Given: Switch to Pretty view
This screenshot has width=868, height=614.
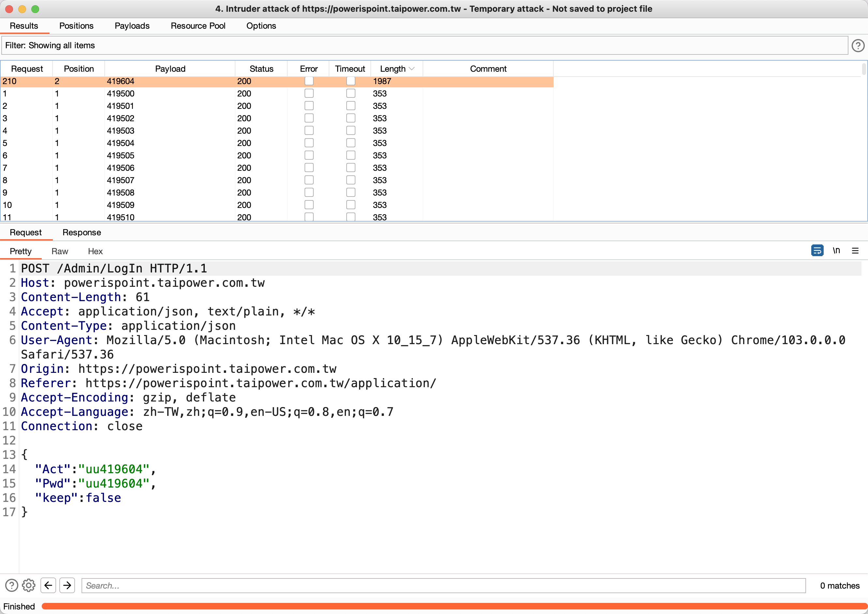Looking at the screenshot, I should click(21, 251).
